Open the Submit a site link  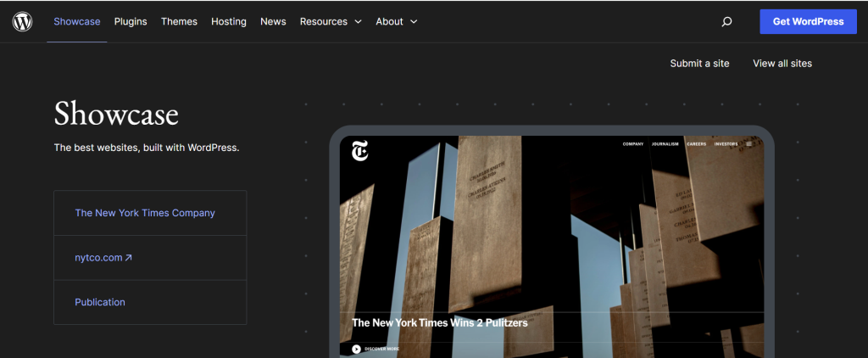pos(699,63)
